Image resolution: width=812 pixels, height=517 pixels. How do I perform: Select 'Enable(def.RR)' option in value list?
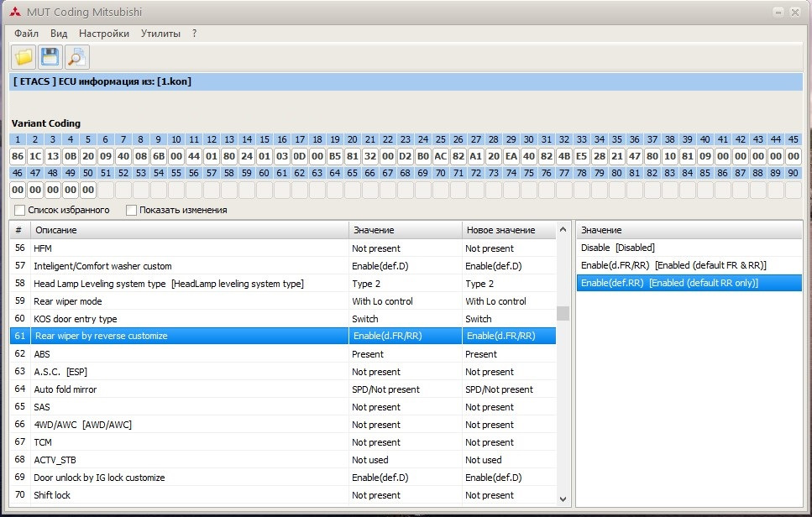click(669, 283)
